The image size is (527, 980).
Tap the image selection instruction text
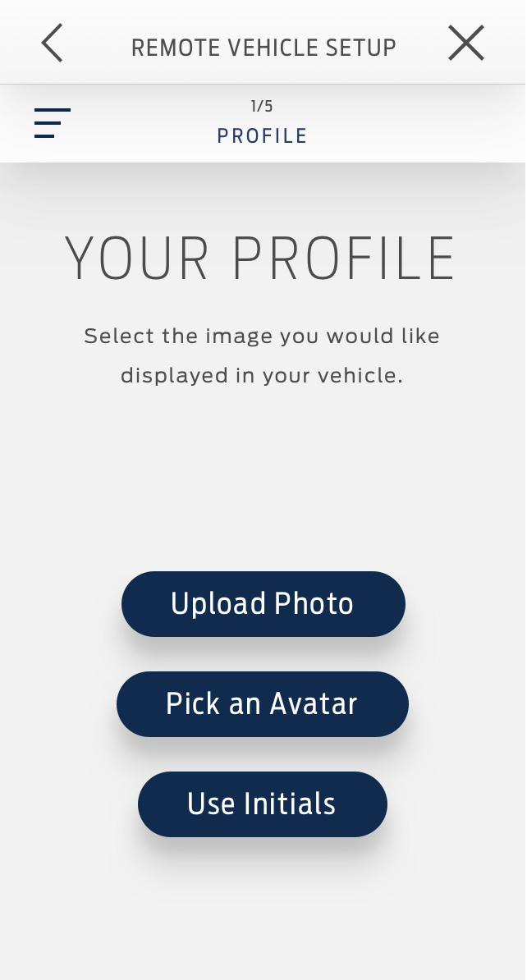pyautogui.click(x=263, y=355)
